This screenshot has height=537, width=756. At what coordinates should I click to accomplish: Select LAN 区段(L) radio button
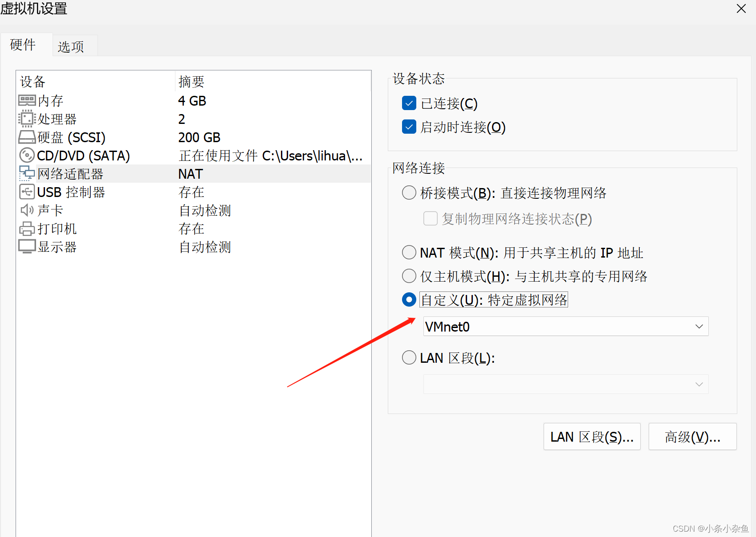point(409,358)
